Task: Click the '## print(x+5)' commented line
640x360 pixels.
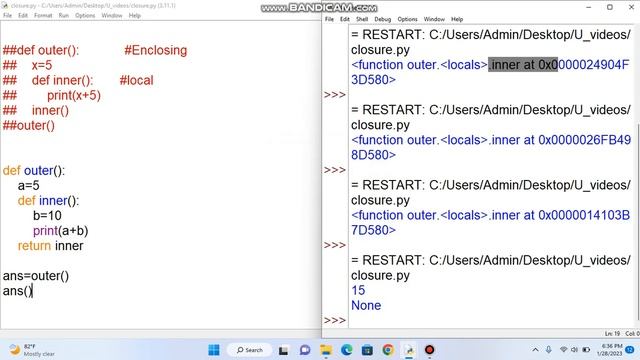Action: tap(51, 96)
